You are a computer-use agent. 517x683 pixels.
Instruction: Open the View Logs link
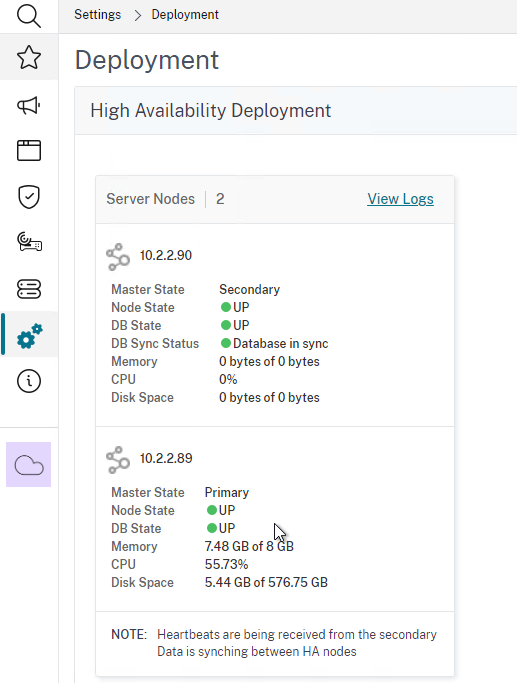tap(400, 199)
